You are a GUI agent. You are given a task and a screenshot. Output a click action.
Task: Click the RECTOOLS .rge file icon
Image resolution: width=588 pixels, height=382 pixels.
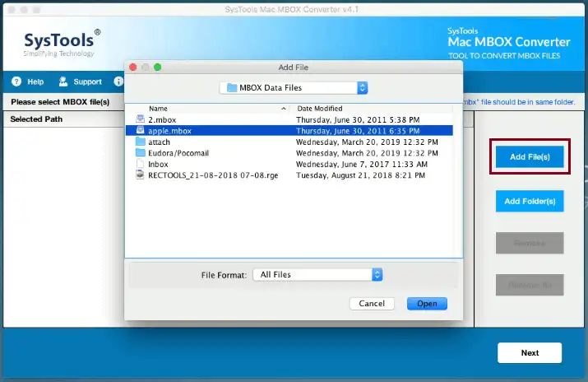(140, 175)
